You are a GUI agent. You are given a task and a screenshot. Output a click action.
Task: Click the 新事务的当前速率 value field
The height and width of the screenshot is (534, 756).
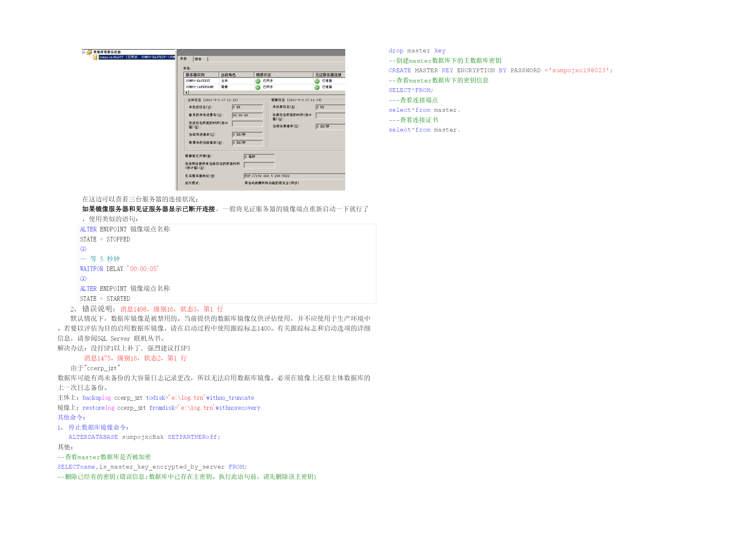point(247,143)
